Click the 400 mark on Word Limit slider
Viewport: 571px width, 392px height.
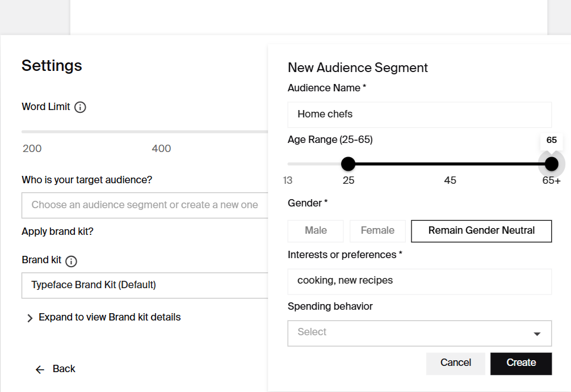(161, 149)
